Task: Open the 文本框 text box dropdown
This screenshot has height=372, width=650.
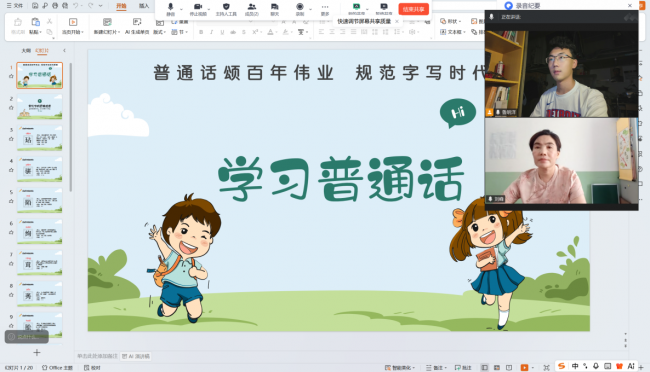Action: point(453,32)
